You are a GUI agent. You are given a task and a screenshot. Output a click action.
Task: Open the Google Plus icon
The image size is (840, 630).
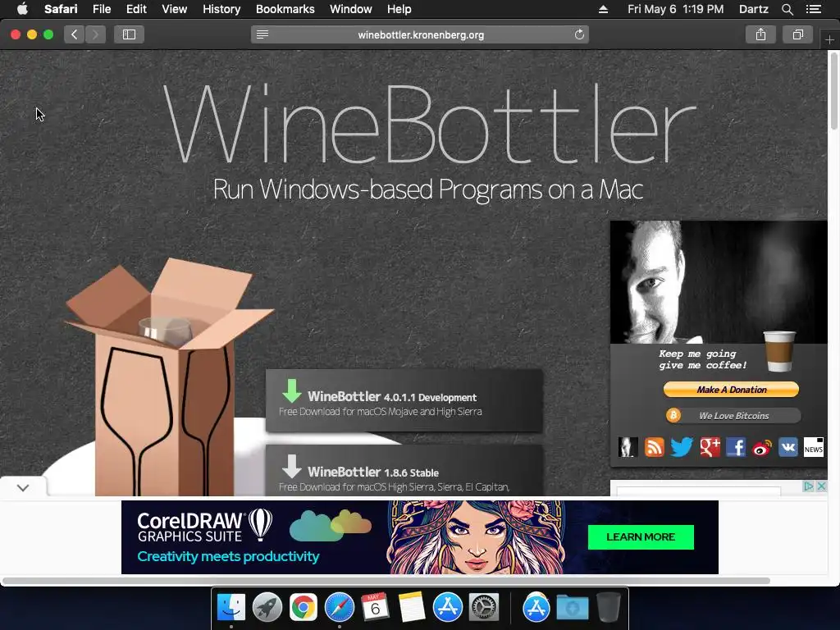(x=710, y=447)
